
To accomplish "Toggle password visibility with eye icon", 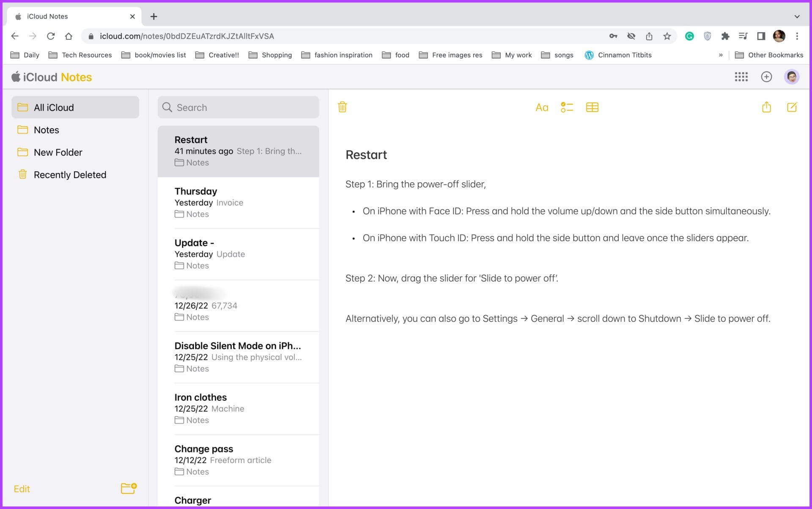I will pyautogui.click(x=631, y=36).
